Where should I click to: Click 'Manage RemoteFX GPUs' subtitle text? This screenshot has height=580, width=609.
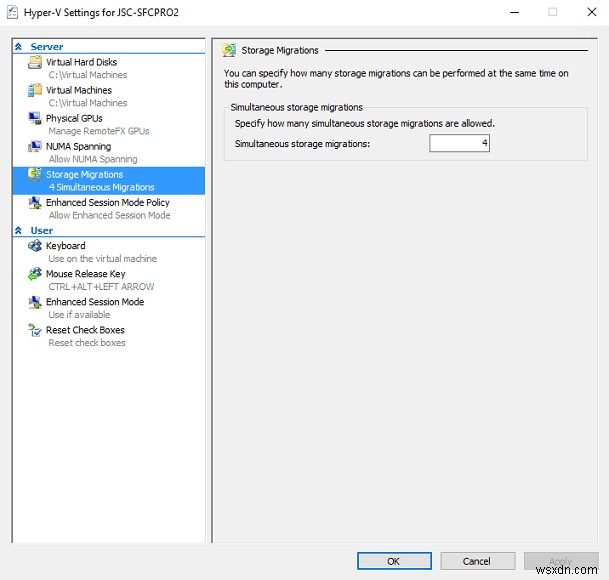[99, 131]
